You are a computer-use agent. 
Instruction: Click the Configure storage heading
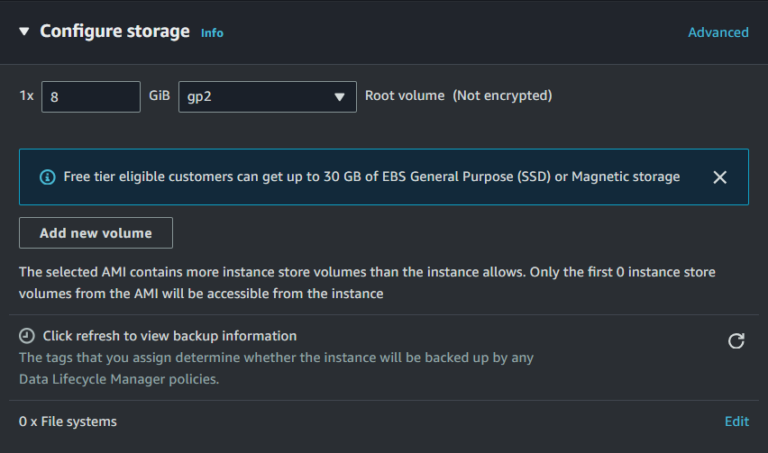115,31
